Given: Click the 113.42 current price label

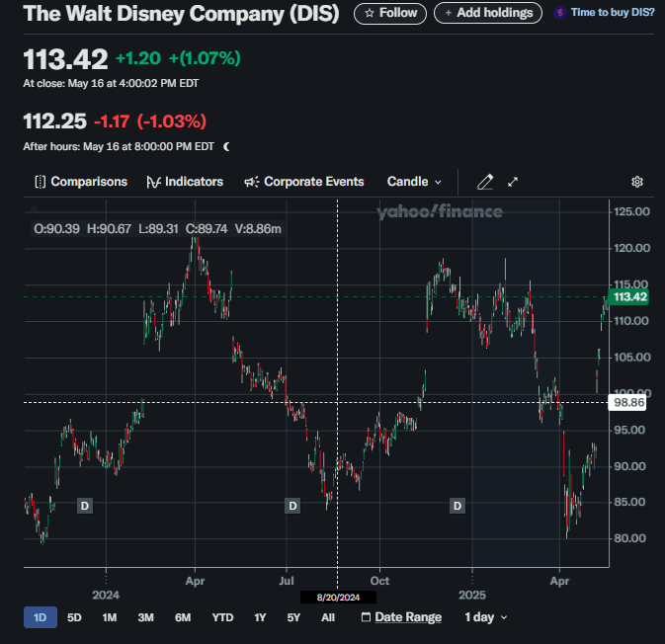Looking at the screenshot, I should coord(629,296).
